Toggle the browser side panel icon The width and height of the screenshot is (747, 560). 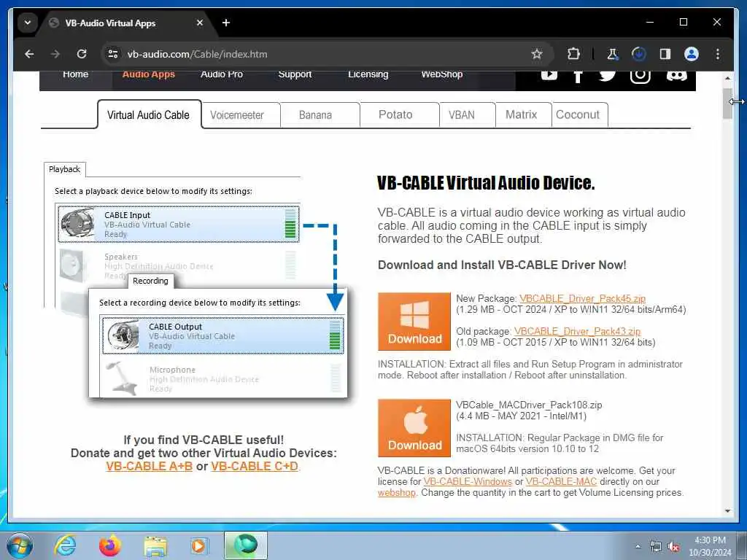point(665,54)
